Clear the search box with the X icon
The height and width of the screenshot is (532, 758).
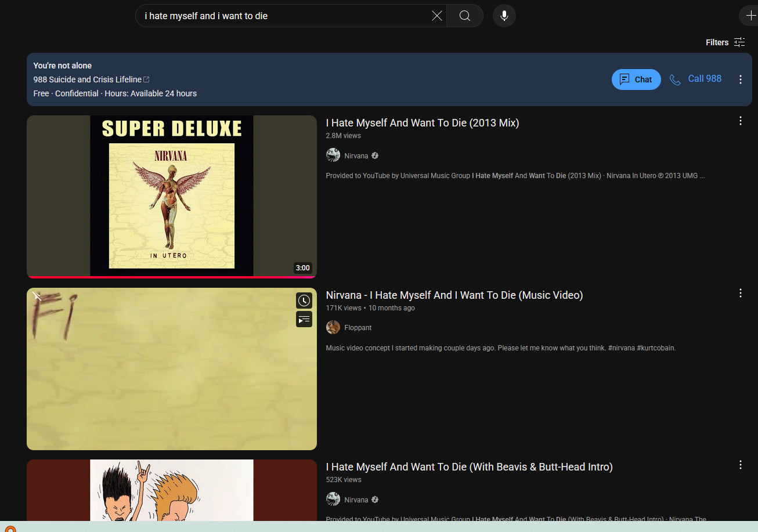pos(437,16)
